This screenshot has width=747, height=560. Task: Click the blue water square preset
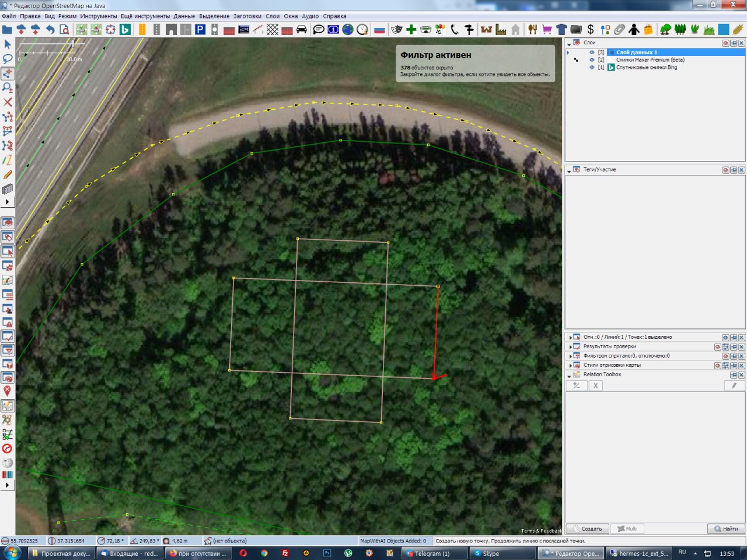pyautogui.click(x=724, y=29)
